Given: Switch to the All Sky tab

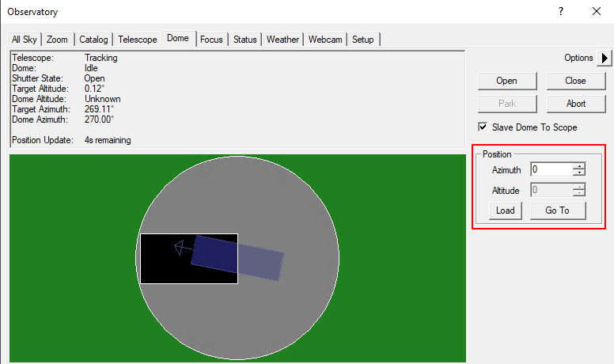Looking at the screenshot, I should click(x=25, y=40).
